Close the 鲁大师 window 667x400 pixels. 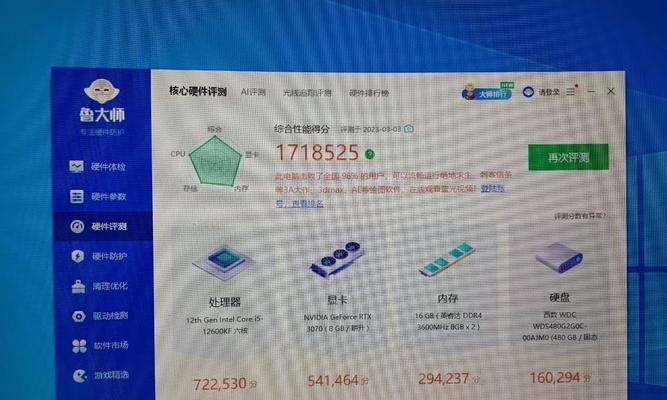611,91
